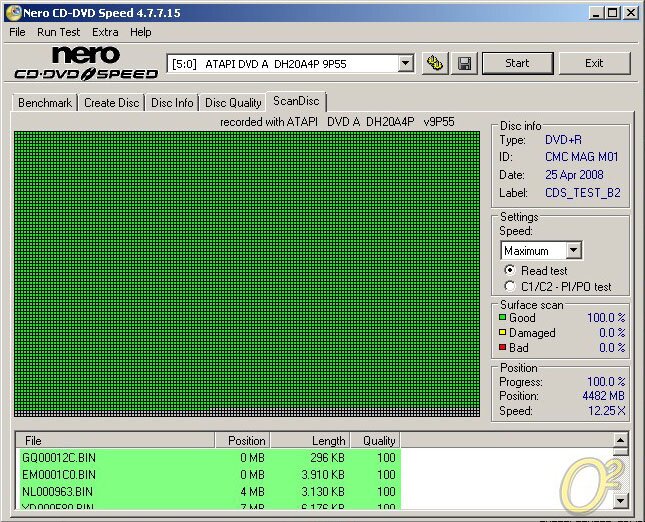Open the Help menu

click(x=141, y=32)
